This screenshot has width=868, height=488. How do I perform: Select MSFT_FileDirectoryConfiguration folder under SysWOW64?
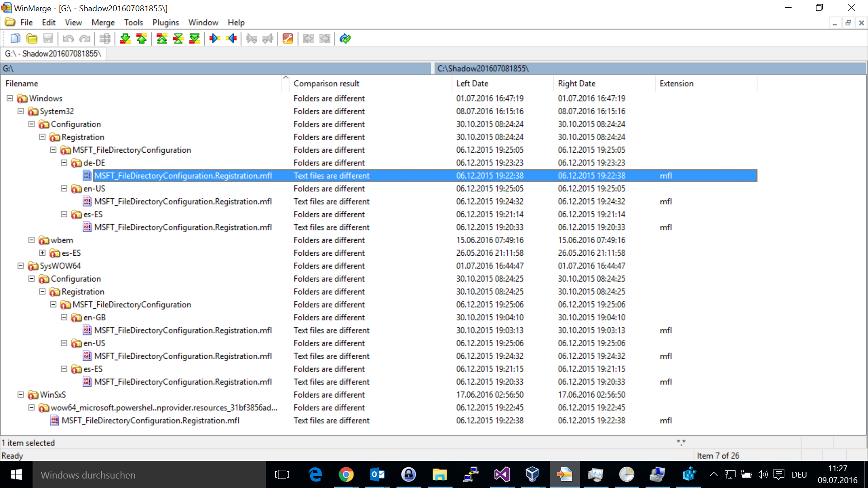[132, 305]
